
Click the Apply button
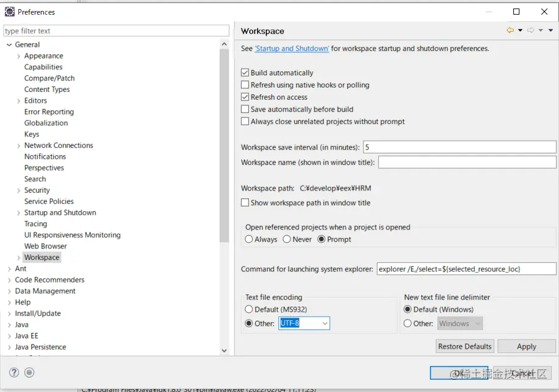(527, 346)
